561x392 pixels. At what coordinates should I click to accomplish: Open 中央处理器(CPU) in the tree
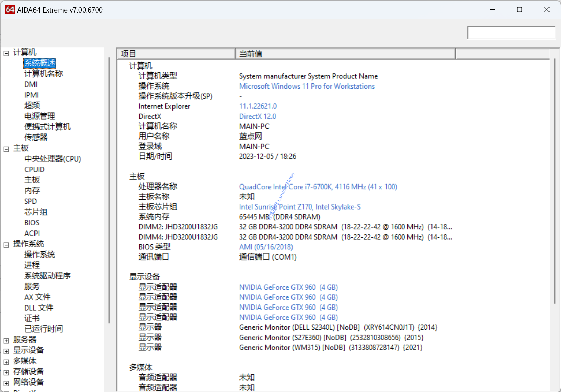[52, 159]
